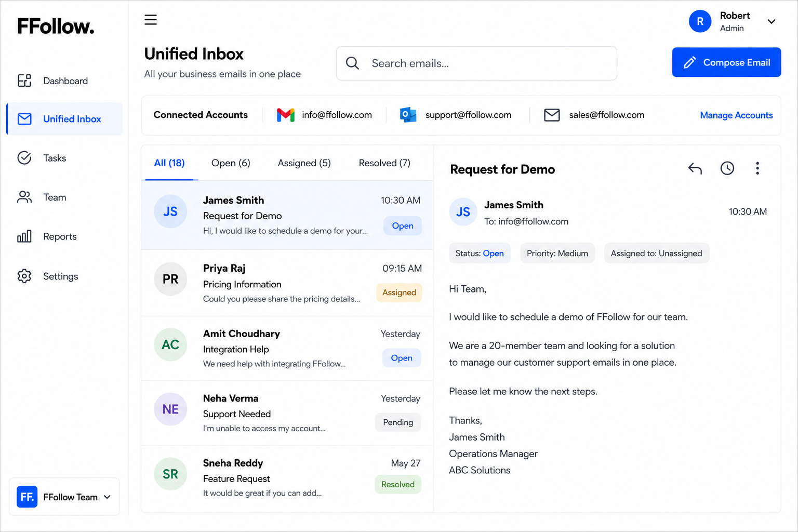Select Unified Inbox in sidebar
Viewport: 798px width, 532px height.
coord(64,119)
